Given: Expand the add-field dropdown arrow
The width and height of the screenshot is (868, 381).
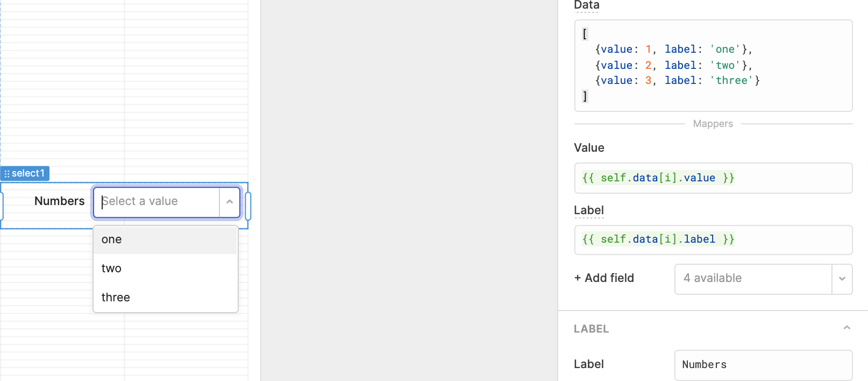Looking at the screenshot, I should (842, 279).
